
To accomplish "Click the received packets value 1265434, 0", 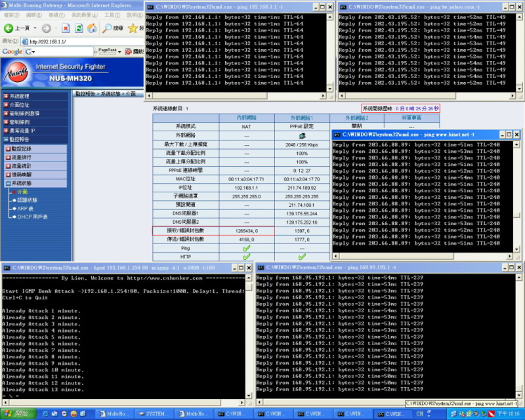I will (247, 231).
